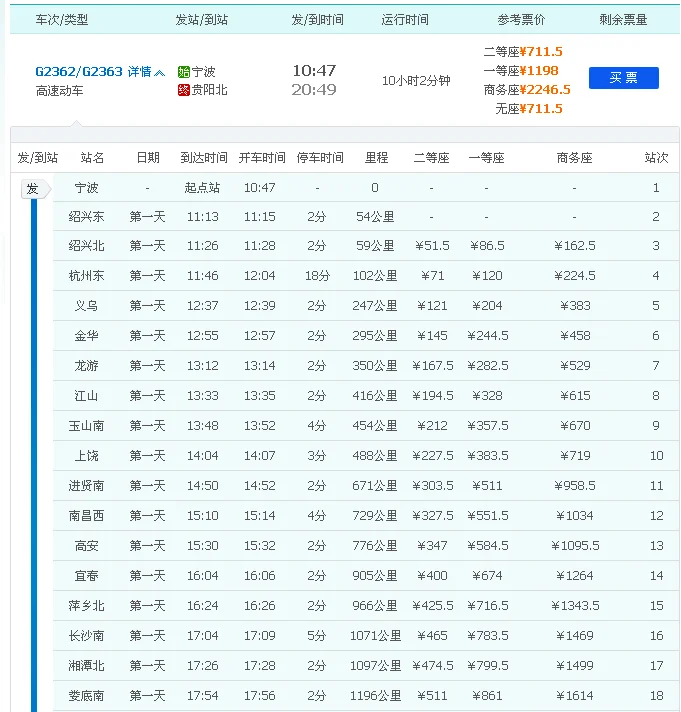Select the 义乌 station name
Screen dimensions: 681x712
(86, 306)
